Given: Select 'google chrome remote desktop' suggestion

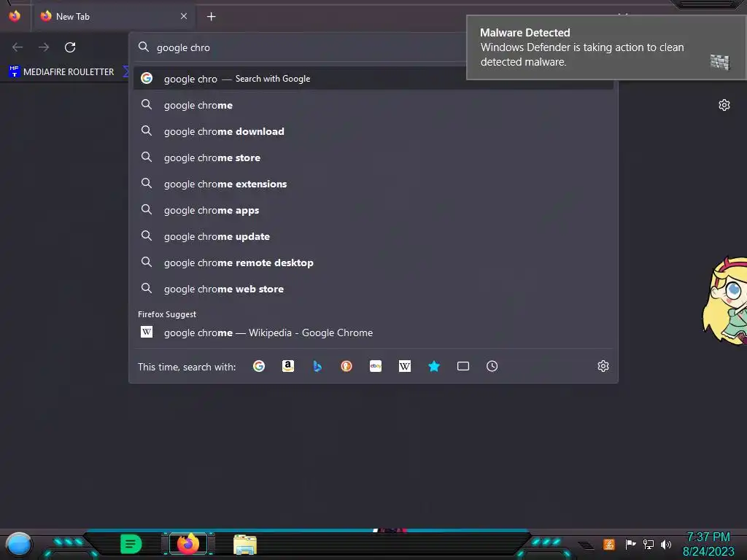Looking at the screenshot, I should pos(373,262).
